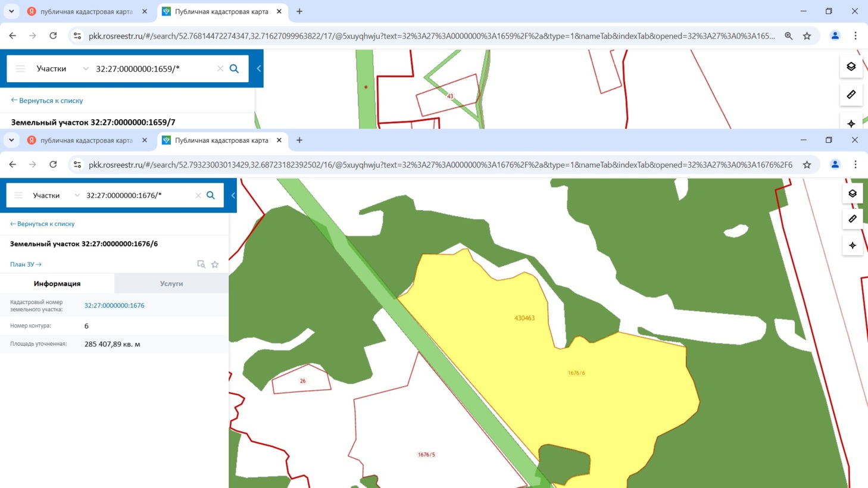The width and height of the screenshot is (868, 488).
Task: Switch to the Услуги tab
Action: (171, 284)
